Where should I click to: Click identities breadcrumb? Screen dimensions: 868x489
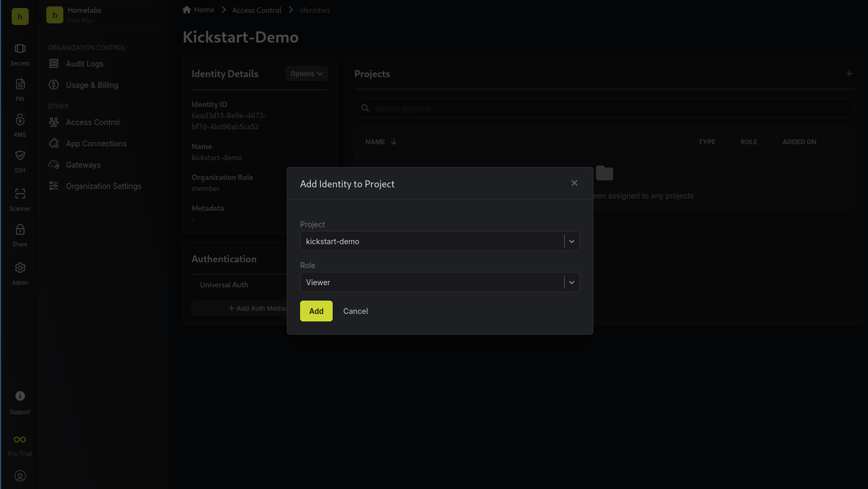(x=315, y=10)
